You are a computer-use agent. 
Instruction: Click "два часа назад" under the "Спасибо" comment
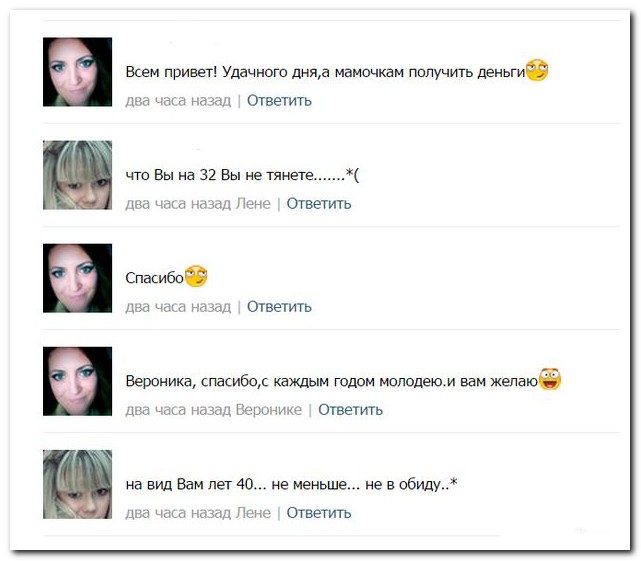(x=178, y=307)
